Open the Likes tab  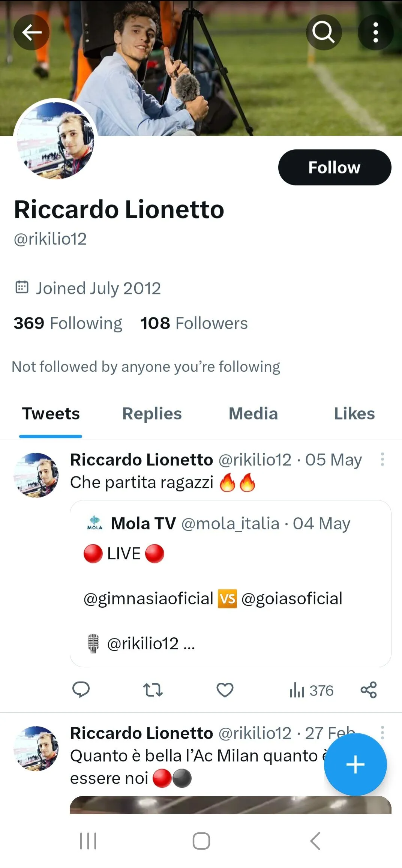(x=354, y=414)
